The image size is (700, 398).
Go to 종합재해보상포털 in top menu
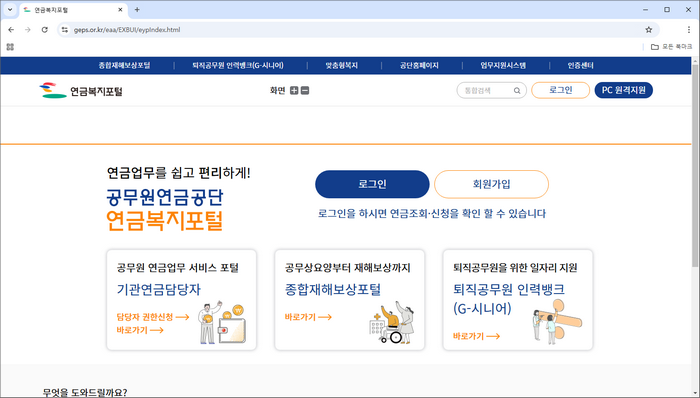click(x=124, y=66)
